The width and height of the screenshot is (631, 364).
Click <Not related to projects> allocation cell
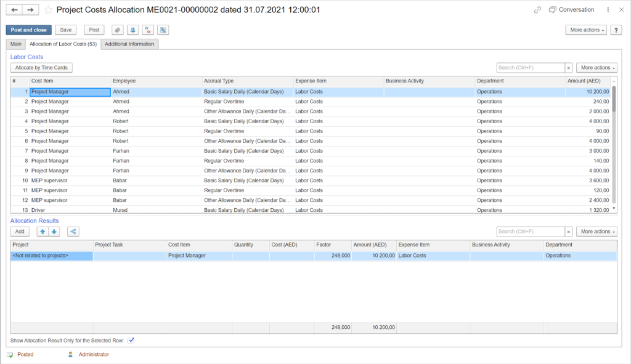[52, 256]
